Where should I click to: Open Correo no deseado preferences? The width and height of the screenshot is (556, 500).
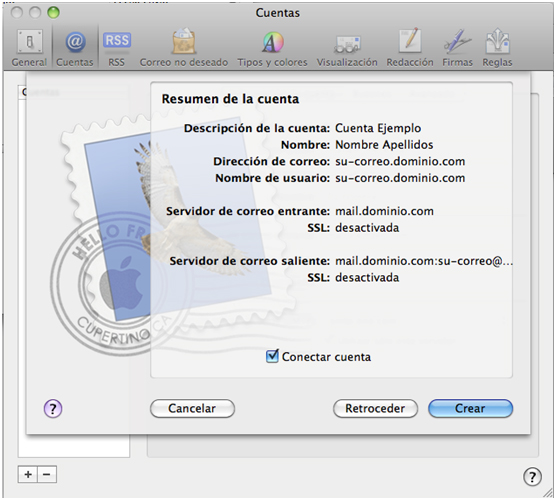[x=184, y=48]
